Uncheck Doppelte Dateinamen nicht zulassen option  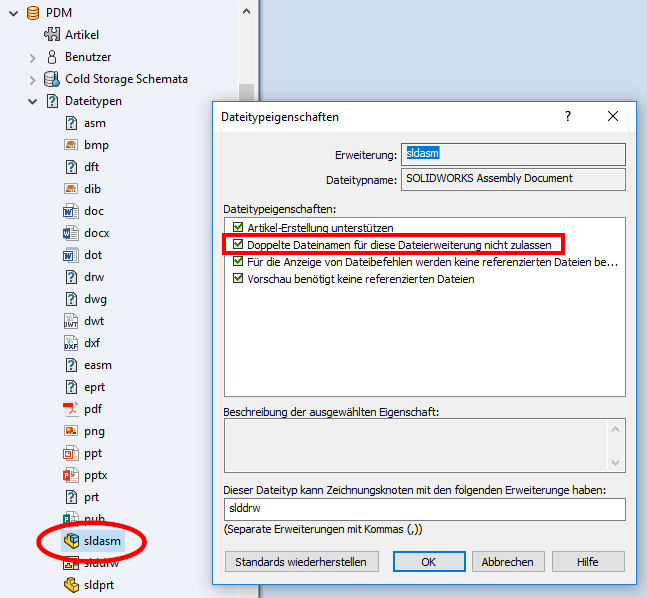(238, 245)
